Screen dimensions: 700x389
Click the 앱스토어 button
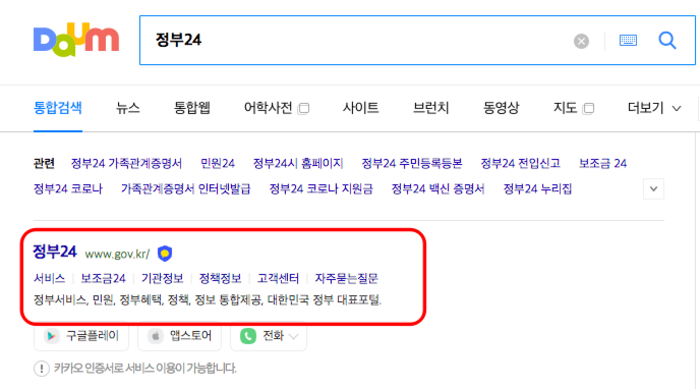179,336
